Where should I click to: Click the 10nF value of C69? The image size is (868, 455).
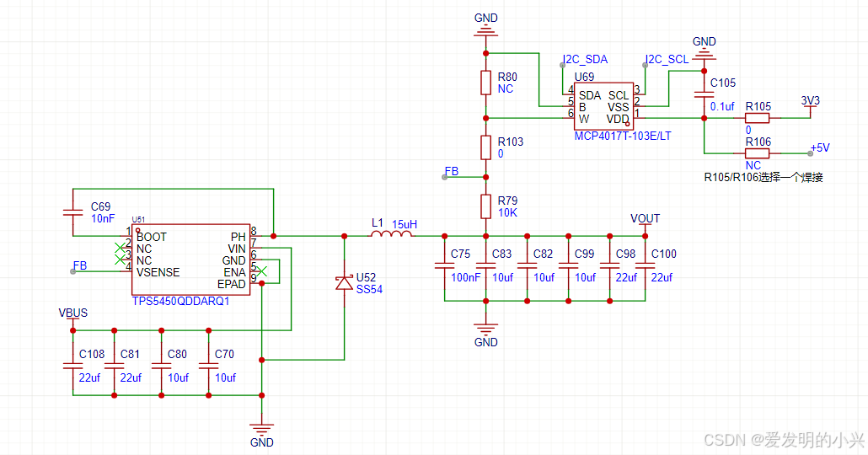(103, 218)
